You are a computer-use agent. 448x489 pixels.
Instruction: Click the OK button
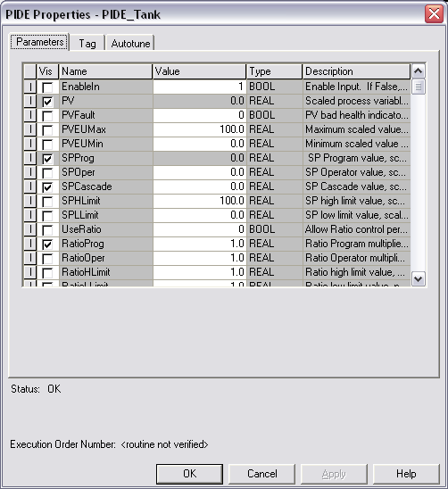(x=189, y=474)
